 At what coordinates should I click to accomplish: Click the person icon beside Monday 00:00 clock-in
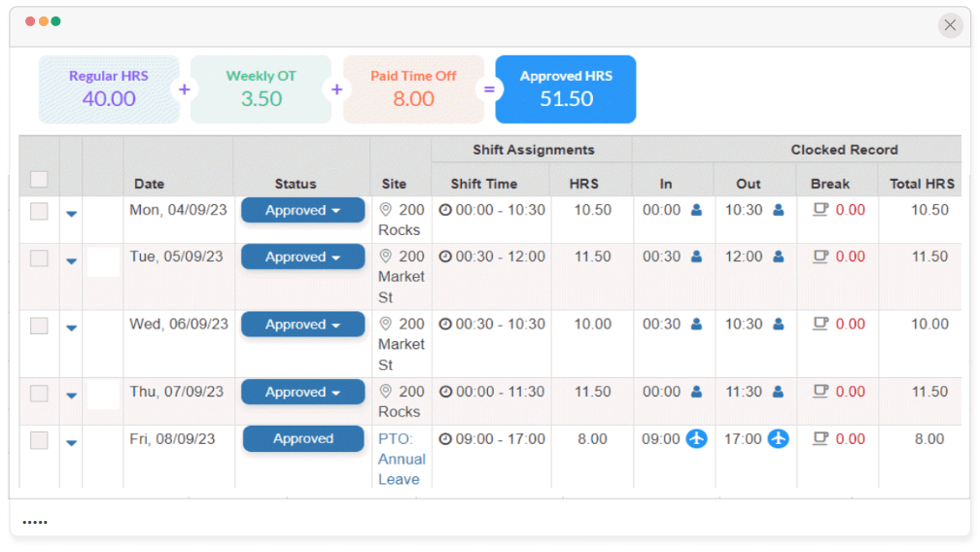coord(696,210)
